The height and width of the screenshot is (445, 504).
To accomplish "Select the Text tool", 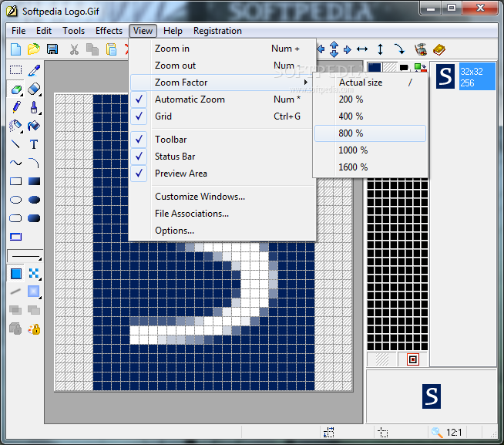I will coord(34,144).
